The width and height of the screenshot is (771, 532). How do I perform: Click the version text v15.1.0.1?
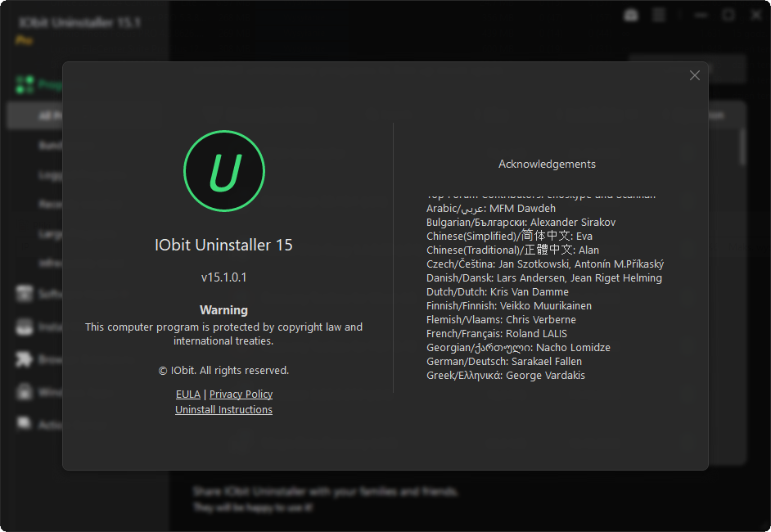point(223,277)
